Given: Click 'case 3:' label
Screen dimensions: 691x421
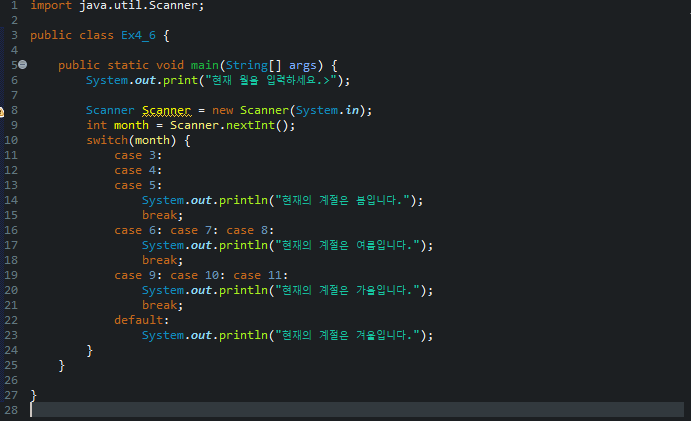Looking at the screenshot, I should [138, 155].
